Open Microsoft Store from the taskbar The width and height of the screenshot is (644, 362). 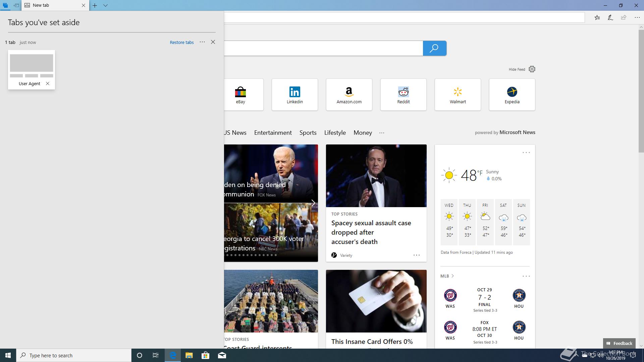pos(205,355)
